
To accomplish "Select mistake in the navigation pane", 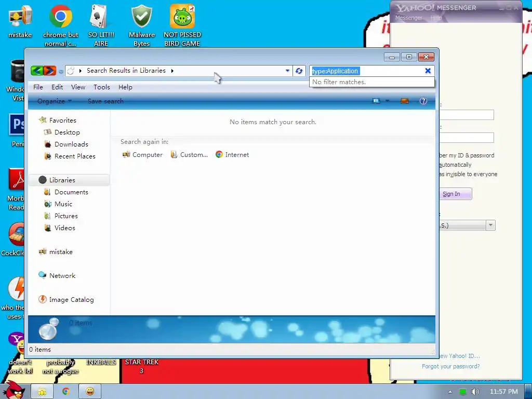I will 61,252.
